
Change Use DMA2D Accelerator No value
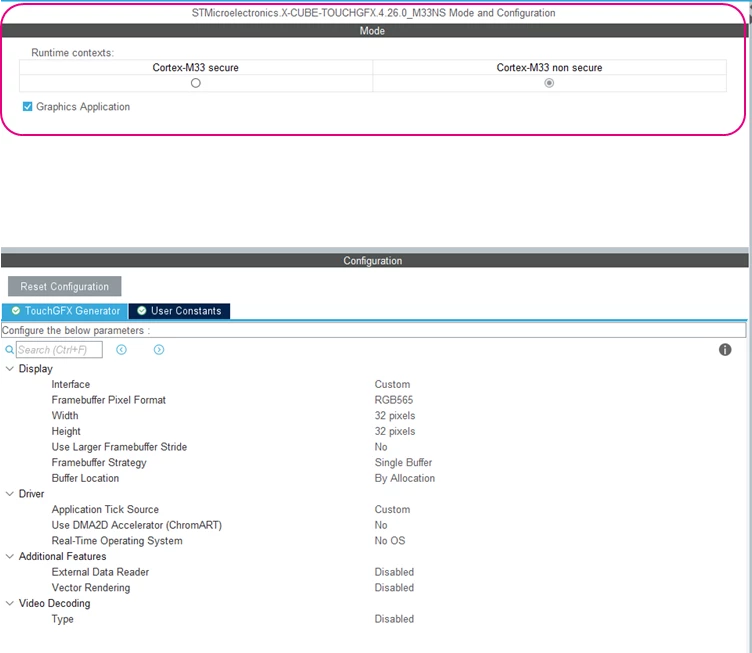pos(381,525)
